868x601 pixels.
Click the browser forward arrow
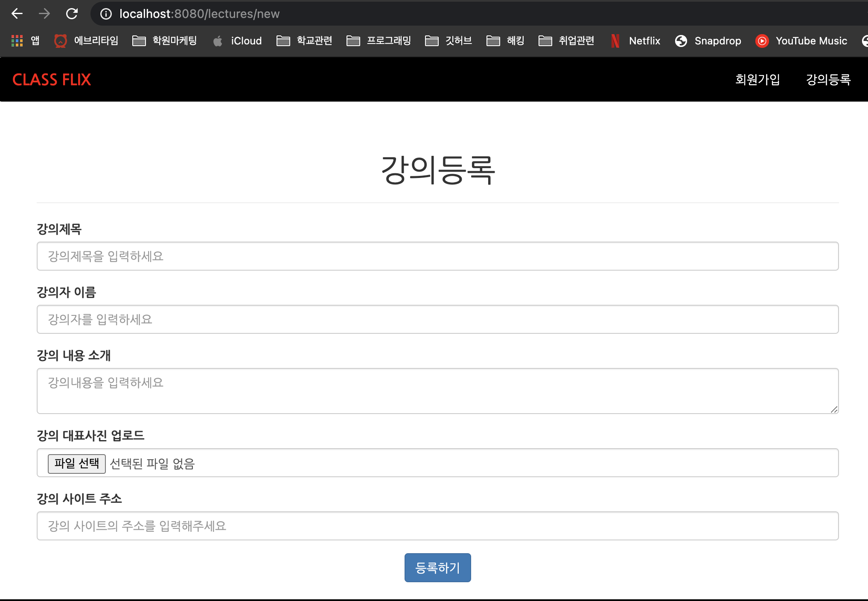tap(44, 14)
